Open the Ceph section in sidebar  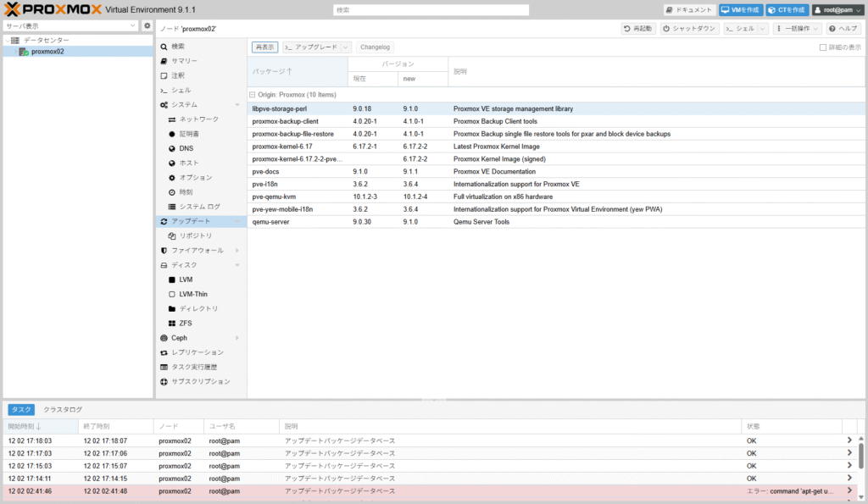click(x=179, y=338)
